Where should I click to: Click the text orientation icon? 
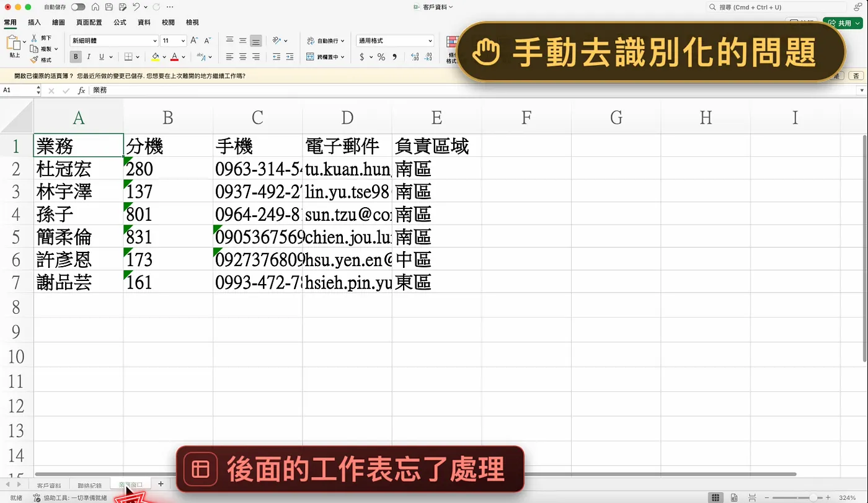coord(277,41)
